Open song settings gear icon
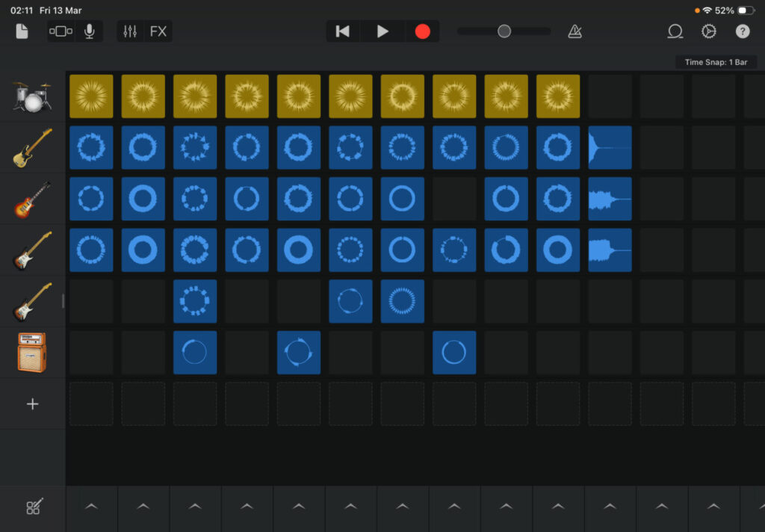 [x=708, y=31]
